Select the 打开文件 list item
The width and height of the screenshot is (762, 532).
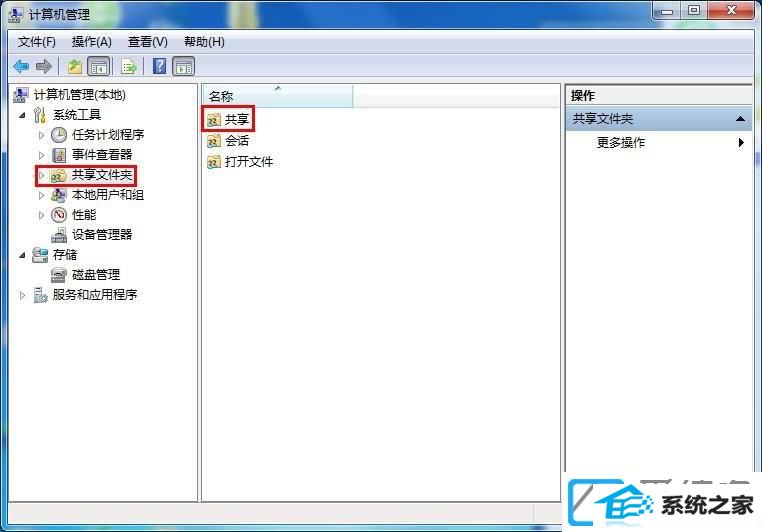[x=249, y=161]
